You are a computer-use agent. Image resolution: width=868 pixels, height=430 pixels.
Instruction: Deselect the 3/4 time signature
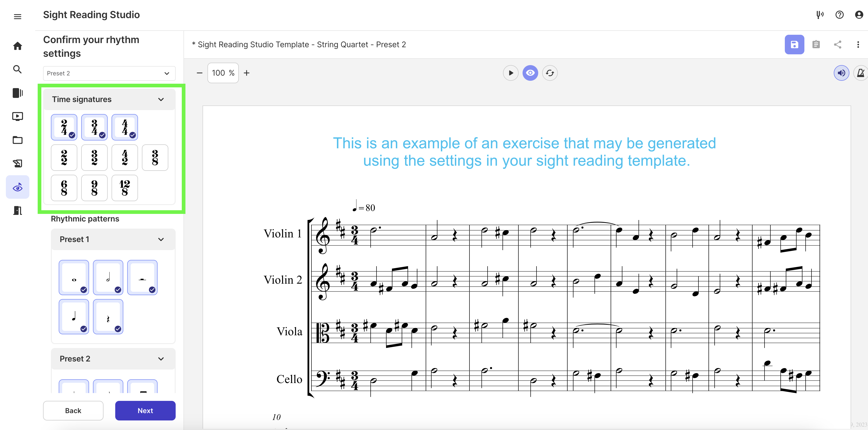click(x=94, y=127)
